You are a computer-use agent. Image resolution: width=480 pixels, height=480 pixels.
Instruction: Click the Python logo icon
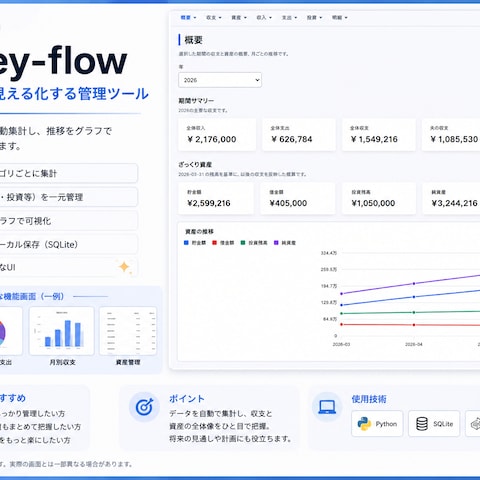coord(364,424)
